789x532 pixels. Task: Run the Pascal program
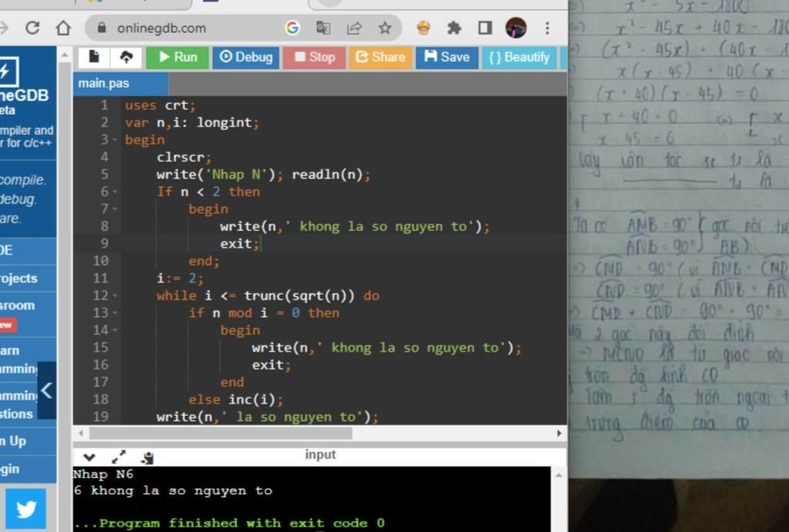click(x=178, y=57)
